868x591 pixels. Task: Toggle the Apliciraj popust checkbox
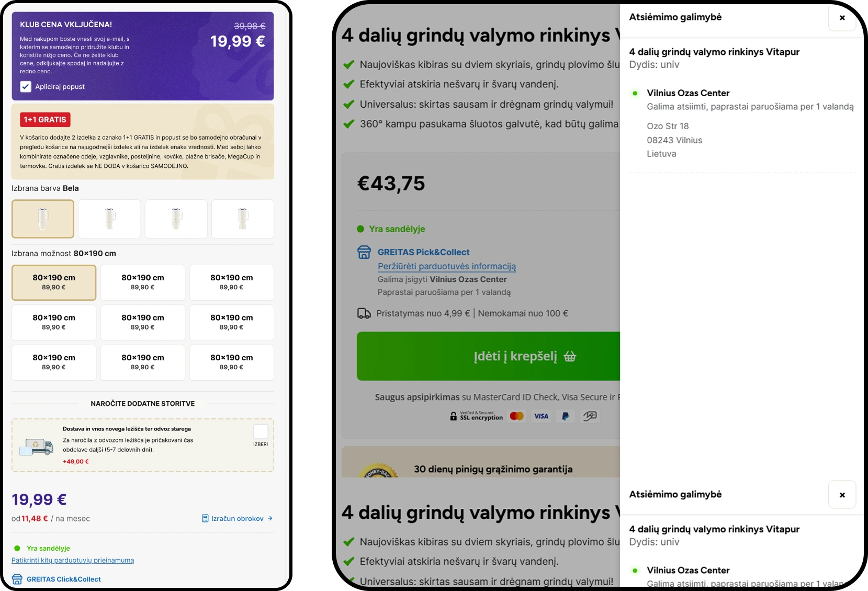click(x=26, y=87)
